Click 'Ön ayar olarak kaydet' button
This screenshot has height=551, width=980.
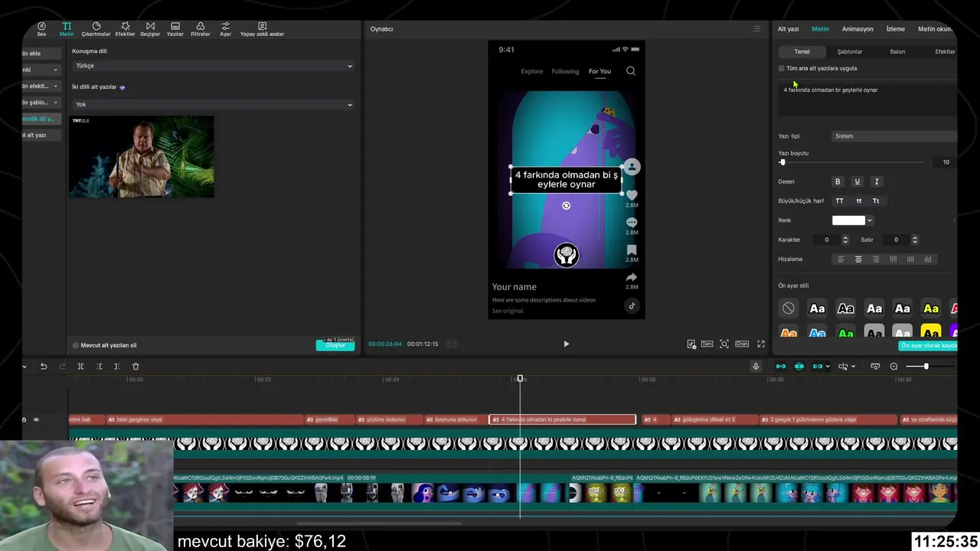point(928,346)
